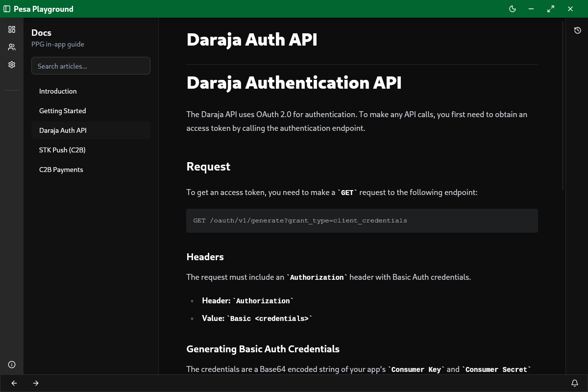The height and width of the screenshot is (392, 588).
Task: Click 'Generating Basic Auth Credentials' heading
Action: point(263,349)
